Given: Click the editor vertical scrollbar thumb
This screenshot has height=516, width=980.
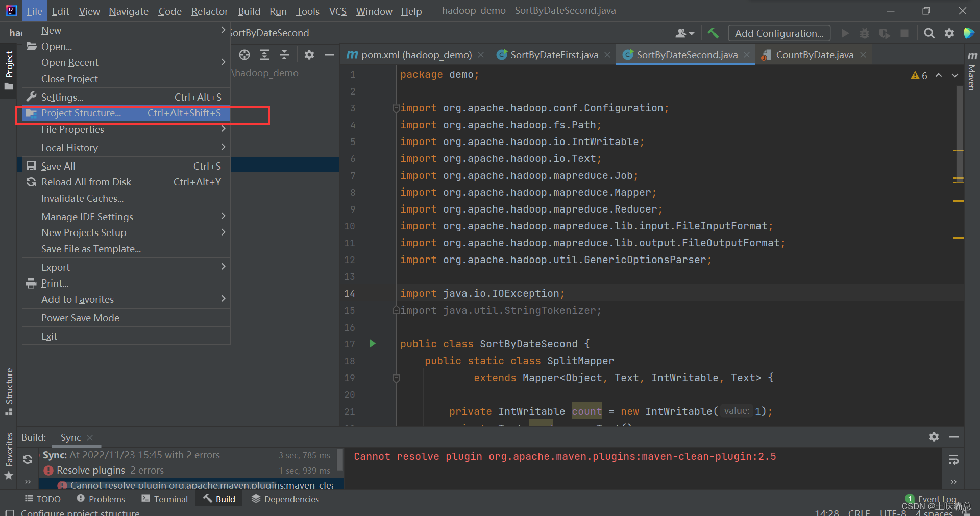Looking at the screenshot, I should tap(959, 133).
